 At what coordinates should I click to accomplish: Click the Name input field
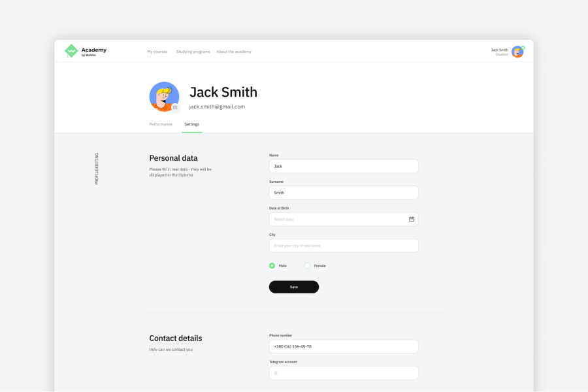tap(344, 167)
